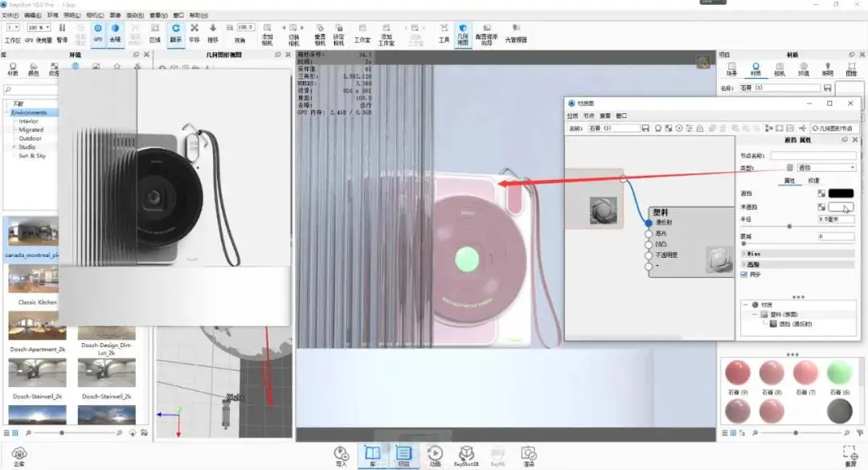Switch to the 材质 library tab
This screenshot has height=470, width=868.
pyautogui.click(x=13, y=69)
